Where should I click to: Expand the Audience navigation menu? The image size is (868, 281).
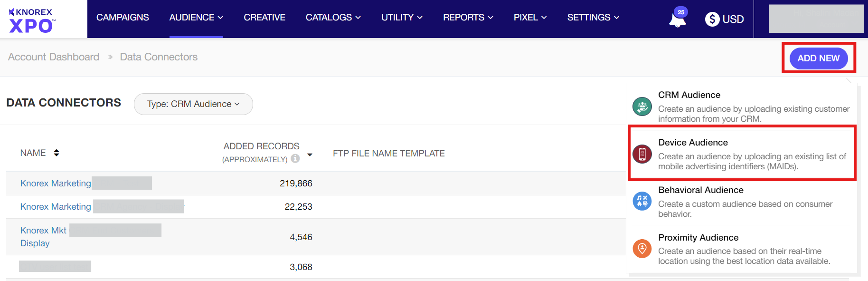point(196,18)
